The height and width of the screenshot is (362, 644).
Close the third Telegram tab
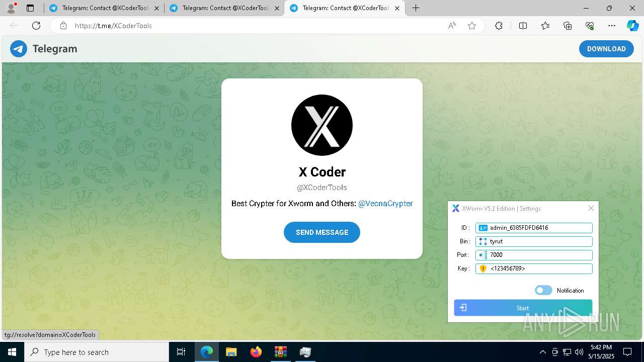point(397,8)
